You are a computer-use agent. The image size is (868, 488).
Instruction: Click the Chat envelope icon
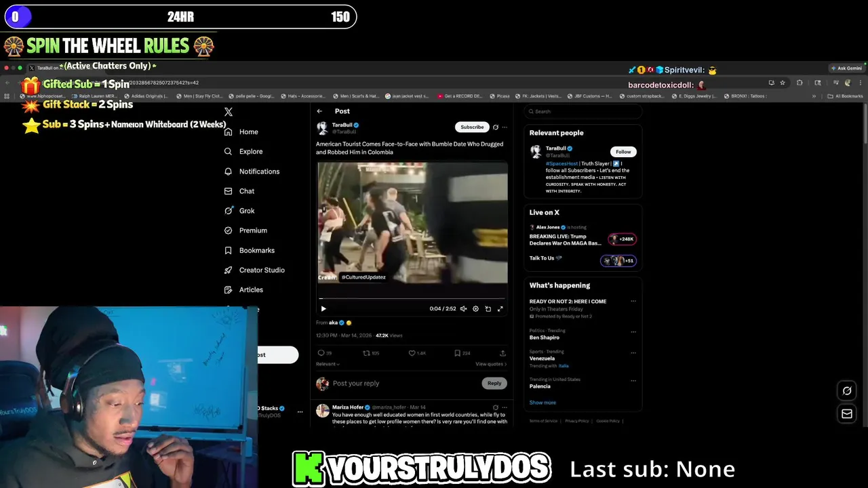(229, 191)
